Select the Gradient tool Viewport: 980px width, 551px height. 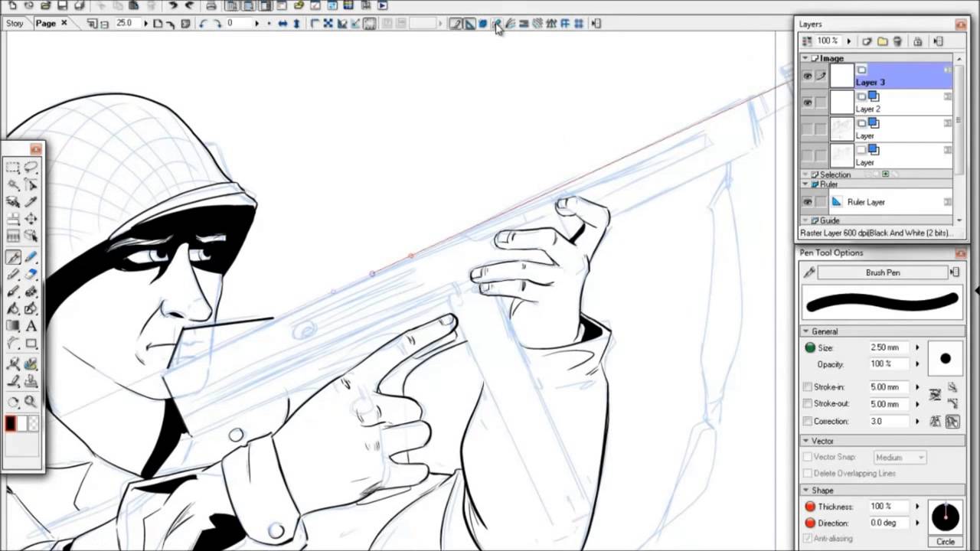coord(13,327)
